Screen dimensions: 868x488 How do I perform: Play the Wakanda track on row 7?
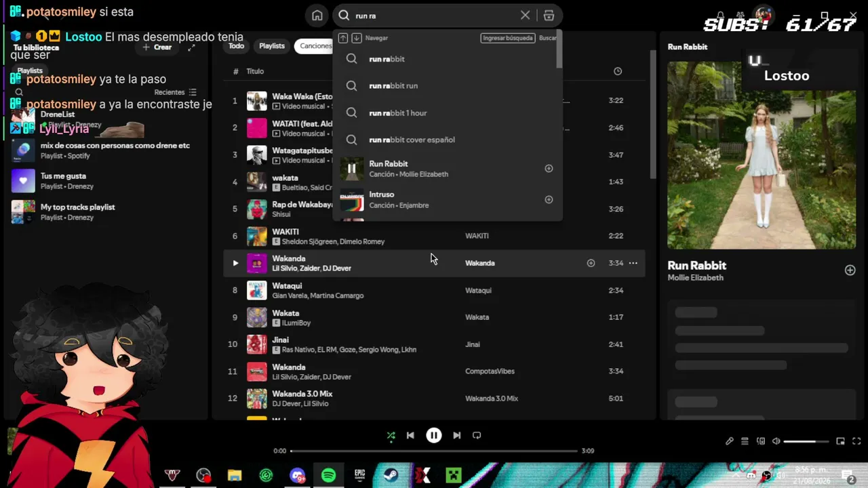(x=235, y=263)
